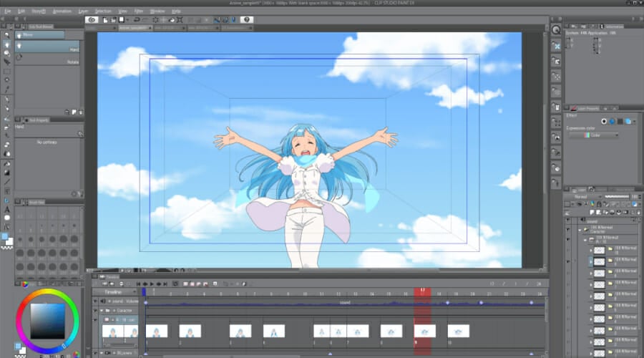Screen dimensions: 644x358
Task: Undo the last action
Action: (x=137, y=20)
